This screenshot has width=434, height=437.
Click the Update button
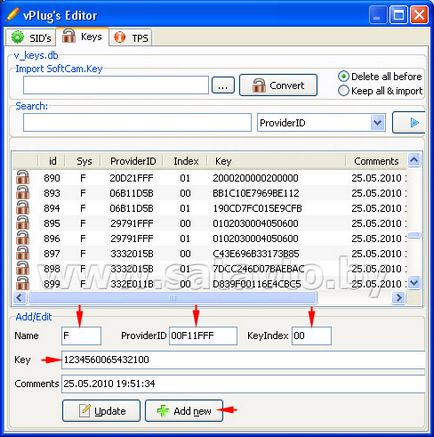click(101, 411)
